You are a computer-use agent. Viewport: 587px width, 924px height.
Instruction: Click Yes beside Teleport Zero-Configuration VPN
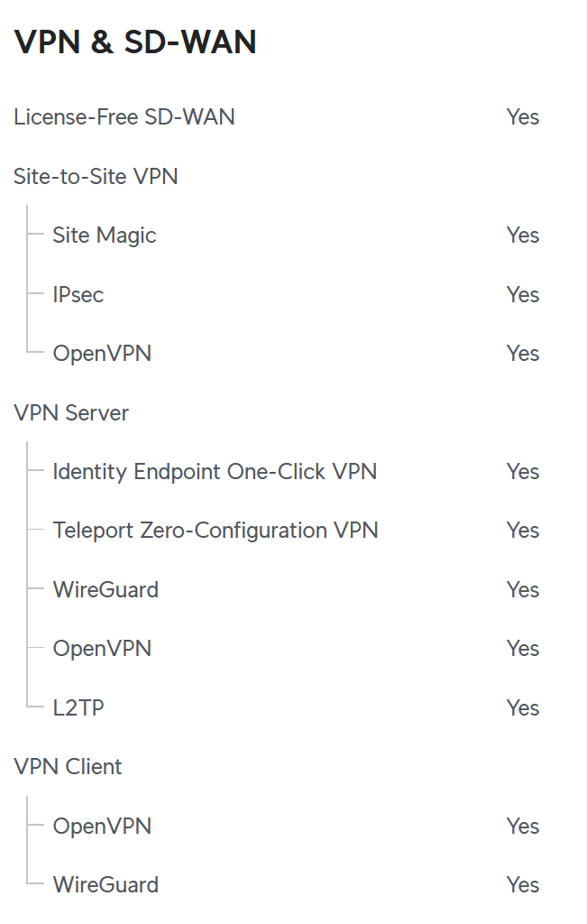coord(523,531)
